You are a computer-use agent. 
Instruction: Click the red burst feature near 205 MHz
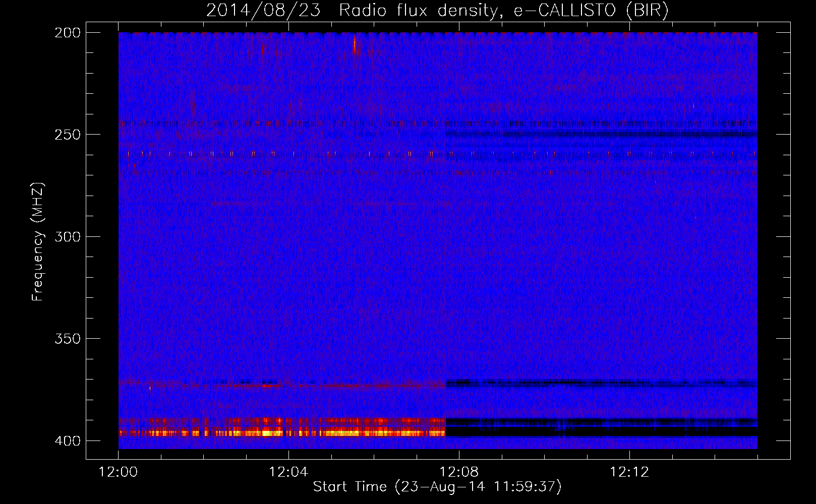click(x=355, y=47)
